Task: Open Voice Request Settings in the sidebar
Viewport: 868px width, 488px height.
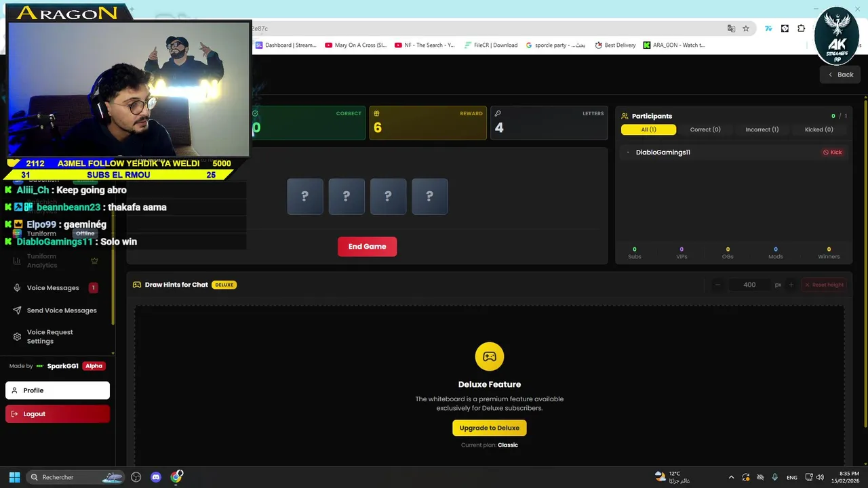Action: [x=50, y=337]
